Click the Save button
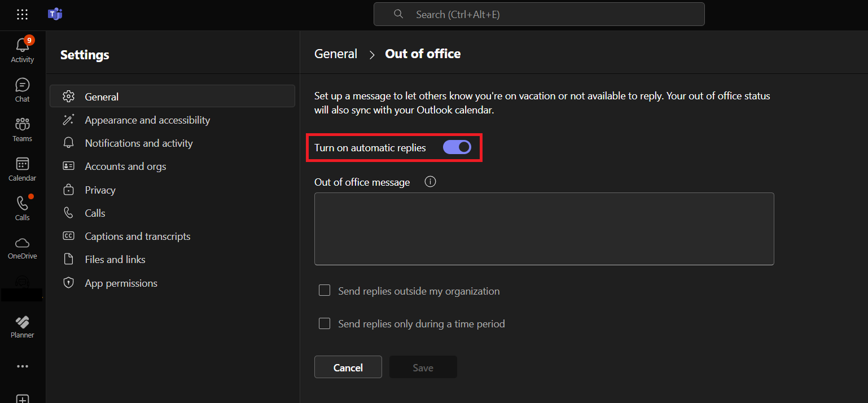 [423, 367]
